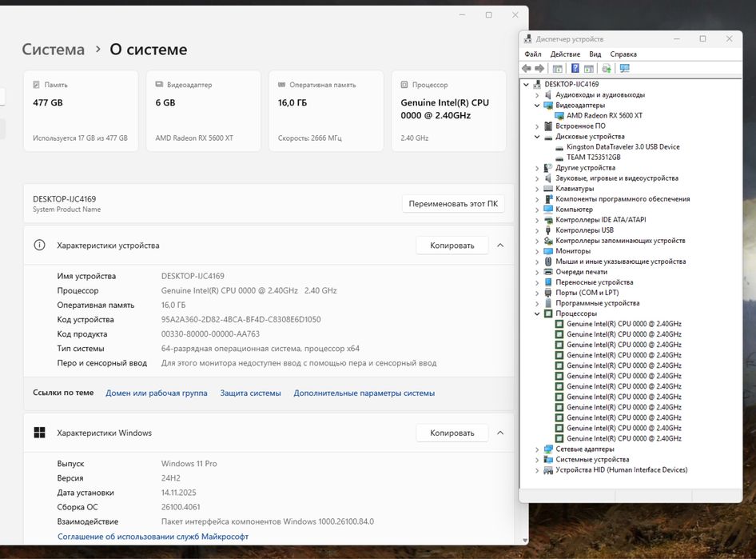Viewport: 756px width, 559px height.
Task: Expand the Клавиатуры node
Action: click(x=537, y=189)
